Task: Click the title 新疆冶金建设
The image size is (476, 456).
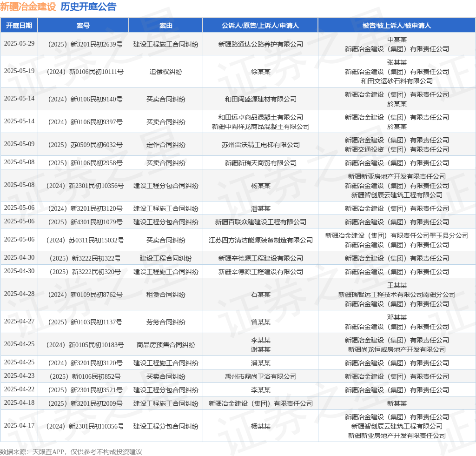Action: point(28,7)
